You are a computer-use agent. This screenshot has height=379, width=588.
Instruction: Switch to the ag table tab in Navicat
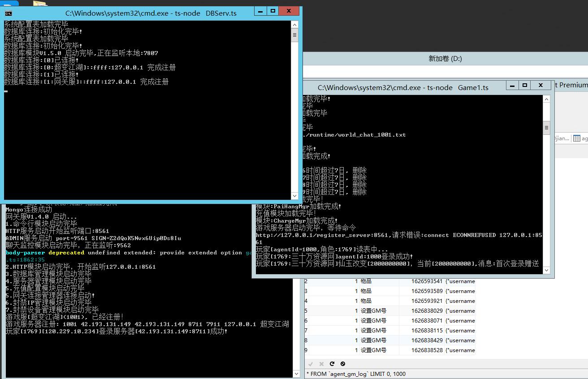click(x=581, y=138)
